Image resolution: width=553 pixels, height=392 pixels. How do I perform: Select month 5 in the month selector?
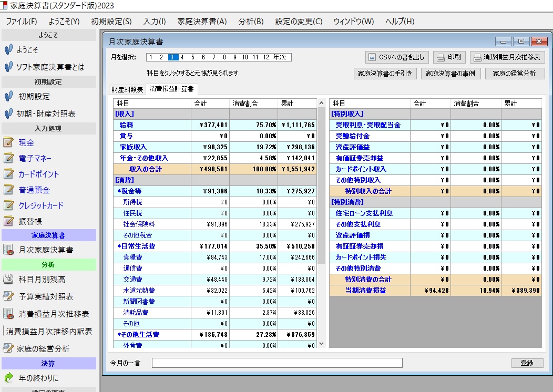pos(193,57)
